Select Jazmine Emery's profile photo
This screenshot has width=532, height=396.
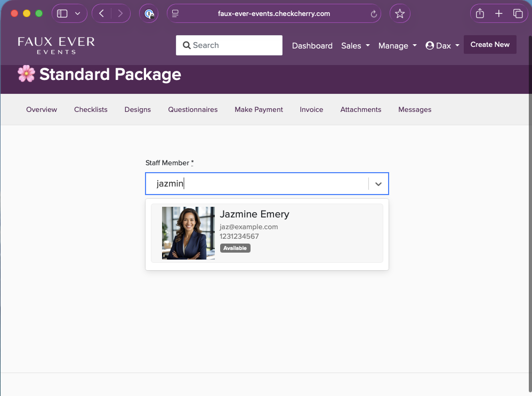tap(188, 233)
